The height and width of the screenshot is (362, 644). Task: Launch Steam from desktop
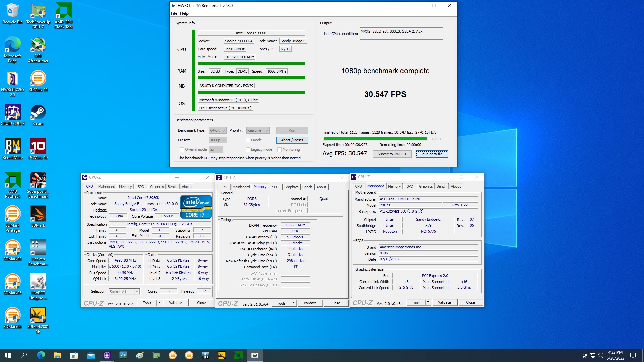(38, 115)
